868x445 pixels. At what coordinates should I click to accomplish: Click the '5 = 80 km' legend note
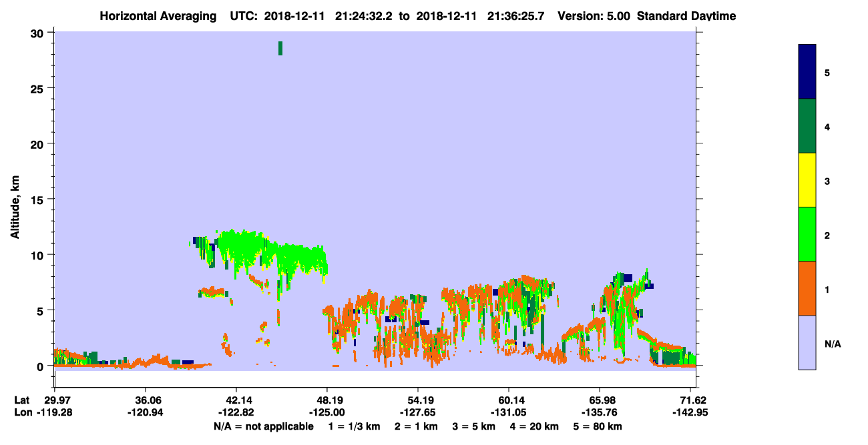tap(598, 426)
